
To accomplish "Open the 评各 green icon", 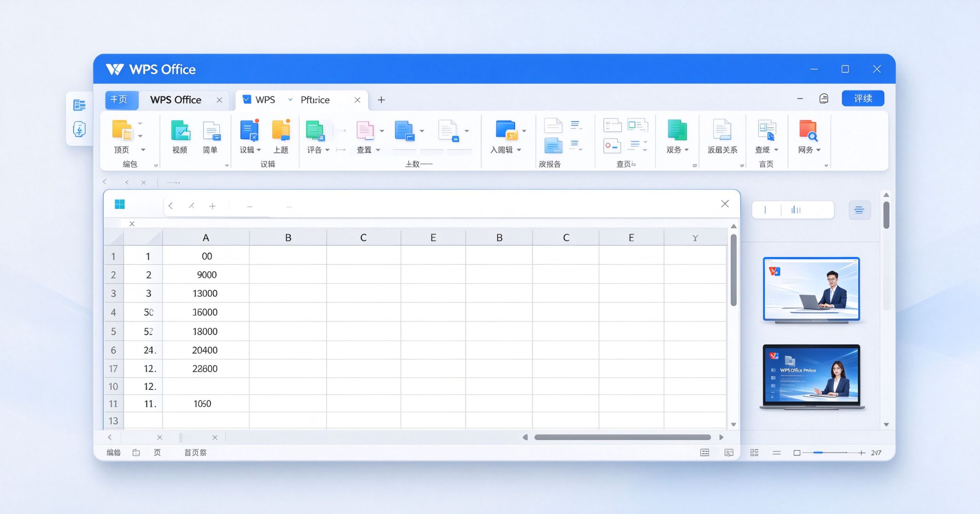I will click(315, 130).
